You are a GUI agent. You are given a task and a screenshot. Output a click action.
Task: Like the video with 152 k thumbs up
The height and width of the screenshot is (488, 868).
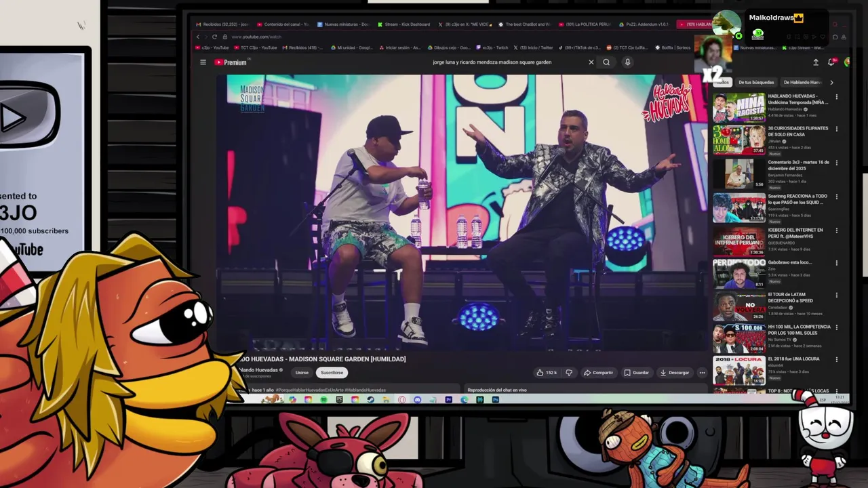[547, 373]
